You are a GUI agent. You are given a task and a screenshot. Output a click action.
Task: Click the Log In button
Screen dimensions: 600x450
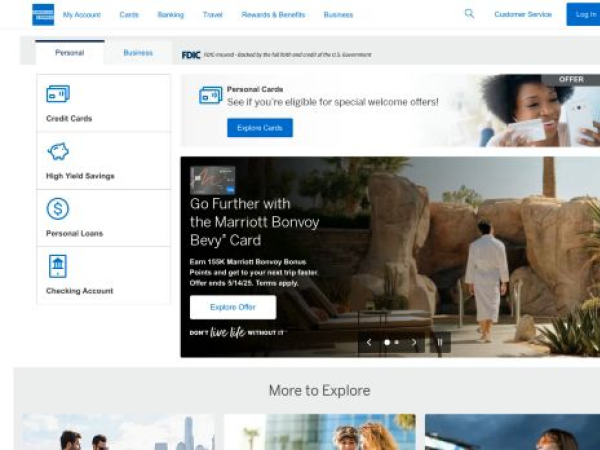584,14
